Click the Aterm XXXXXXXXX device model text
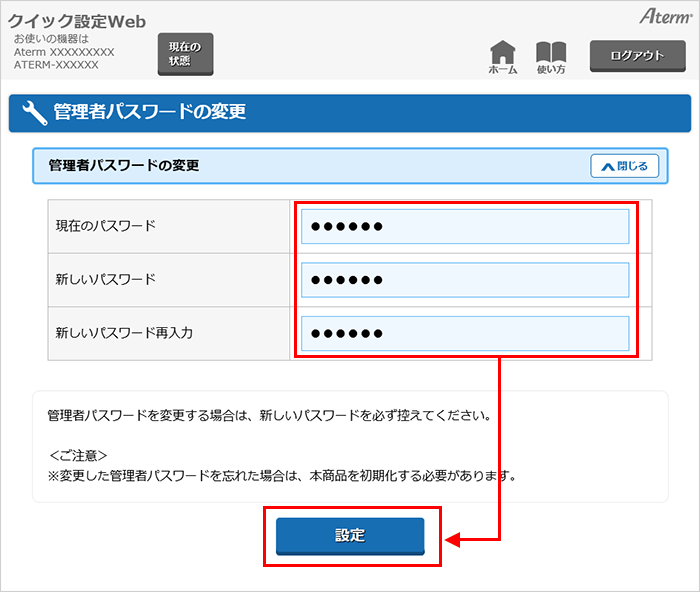Screen dimensions: 700x592 coord(64,52)
